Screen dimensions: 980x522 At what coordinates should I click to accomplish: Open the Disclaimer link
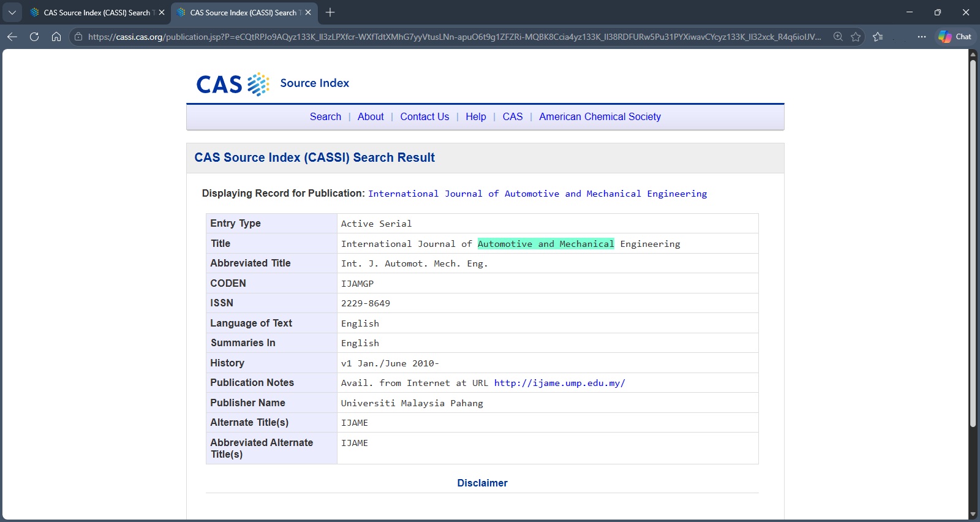click(482, 483)
